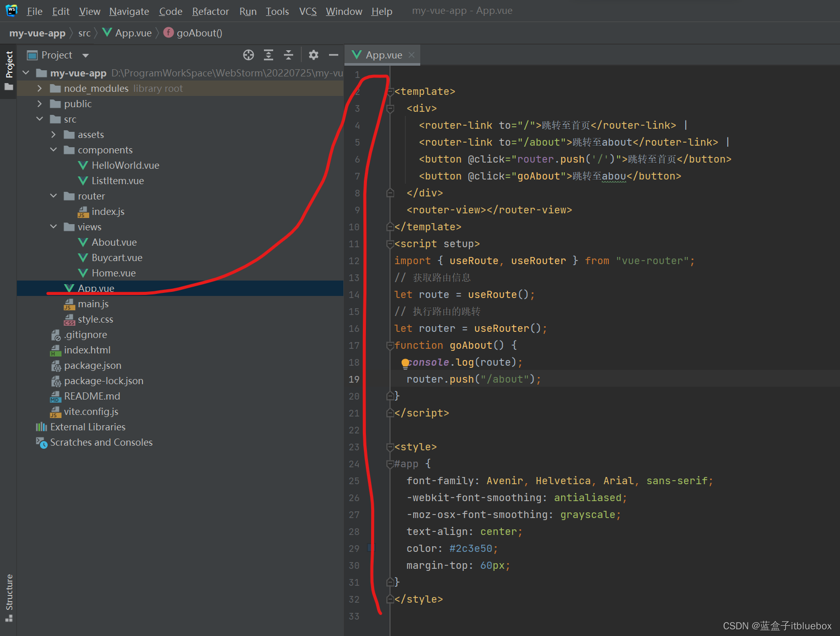This screenshot has width=840, height=636.
Task: Open Project panel settings gear
Action: point(314,55)
